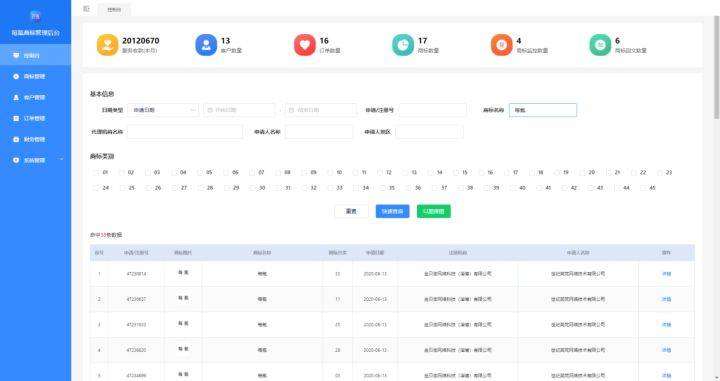Click the white 重置 reset button

351,211
